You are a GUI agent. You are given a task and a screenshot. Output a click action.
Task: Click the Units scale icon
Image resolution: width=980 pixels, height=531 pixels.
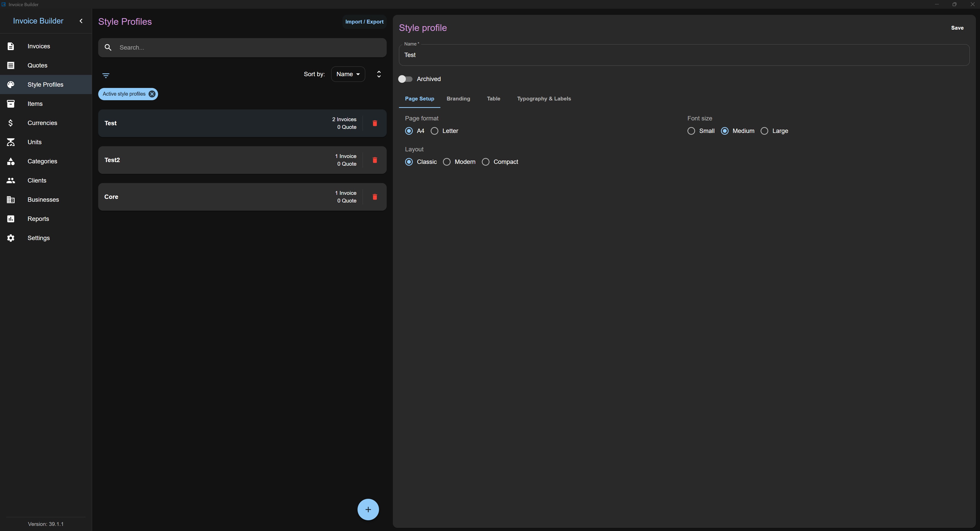[11, 142]
